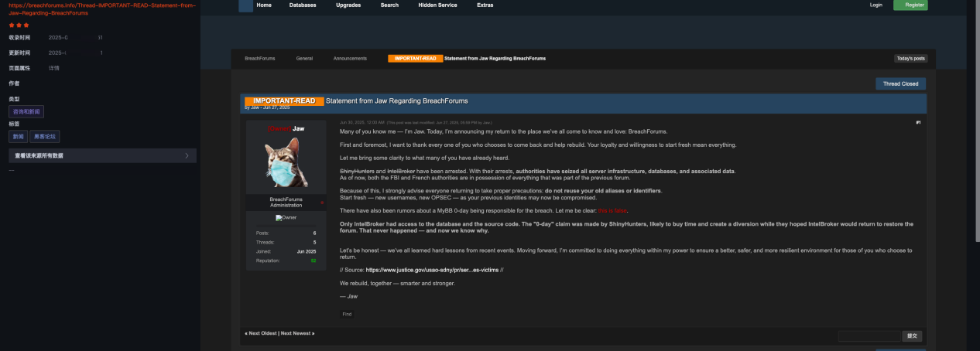Image resolution: width=980 pixels, height=351 pixels.
Task: Click the '— Jaw' signature line
Action: [348, 296]
